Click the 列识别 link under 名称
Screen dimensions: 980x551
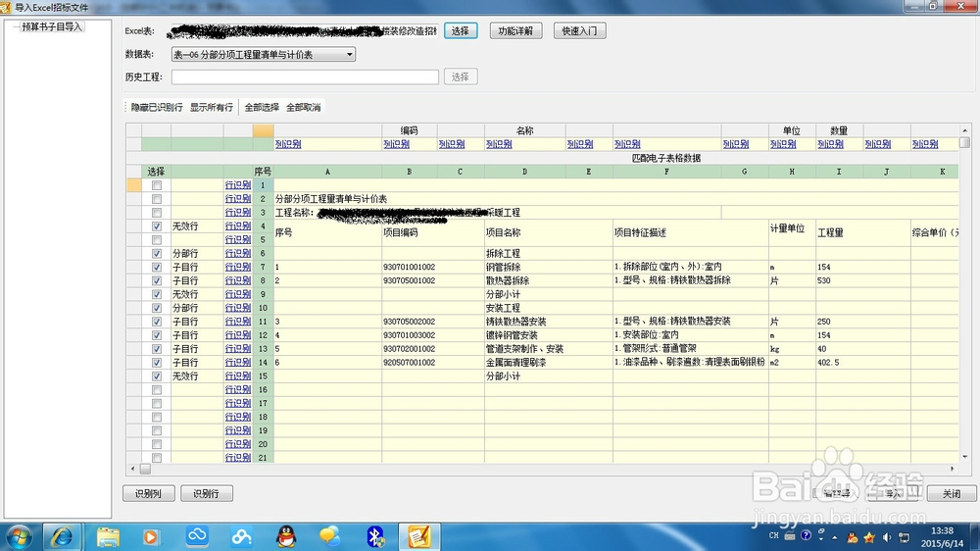(499, 144)
